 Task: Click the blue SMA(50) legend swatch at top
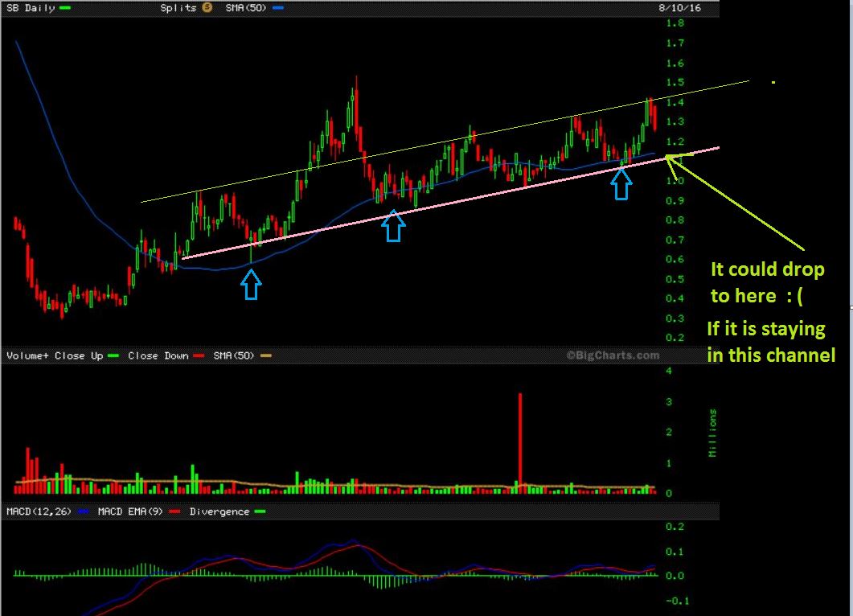(x=278, y=7)
